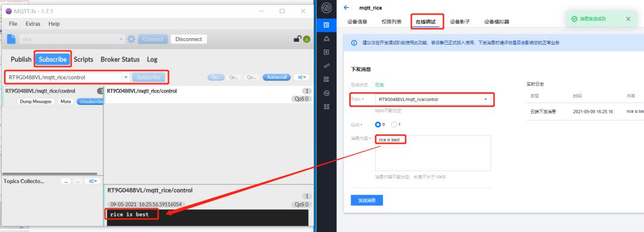This screenshot has height=232, width=644.
Task: Click the second greyed '...' button in Topics Collector
Action: (77, 181)
